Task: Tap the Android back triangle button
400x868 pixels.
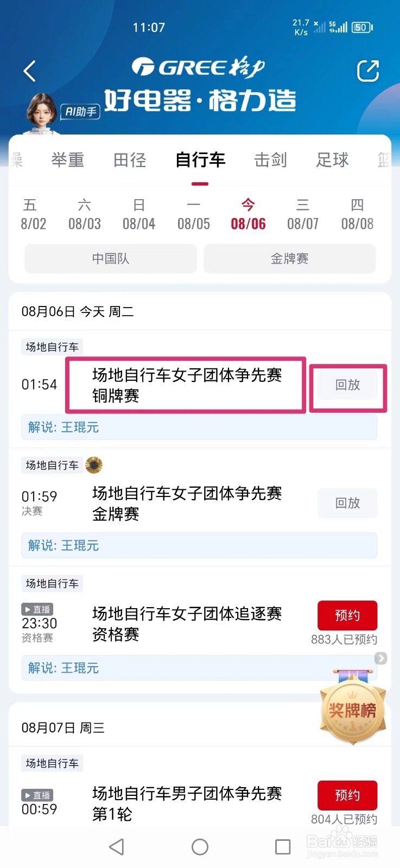Action: tap(117, 847)
